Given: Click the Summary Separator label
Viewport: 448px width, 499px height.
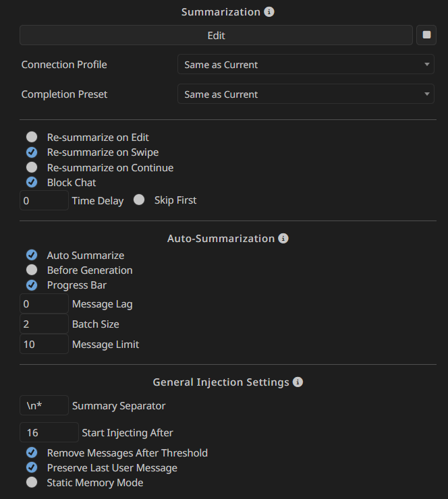Looking at the screenshot, I should tap(119, 406).
